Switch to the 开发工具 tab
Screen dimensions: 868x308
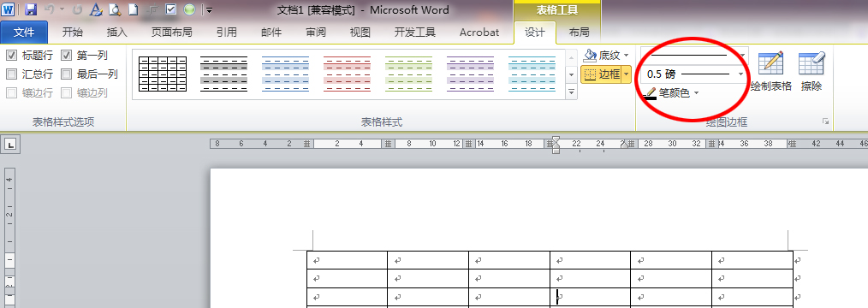(415, 33)
